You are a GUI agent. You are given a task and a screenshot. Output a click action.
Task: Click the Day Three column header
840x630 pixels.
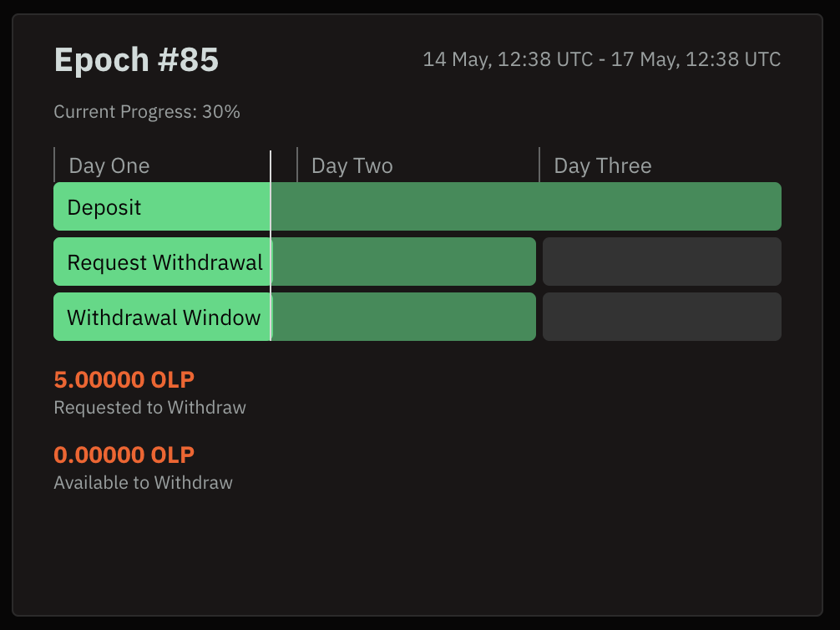603,165
